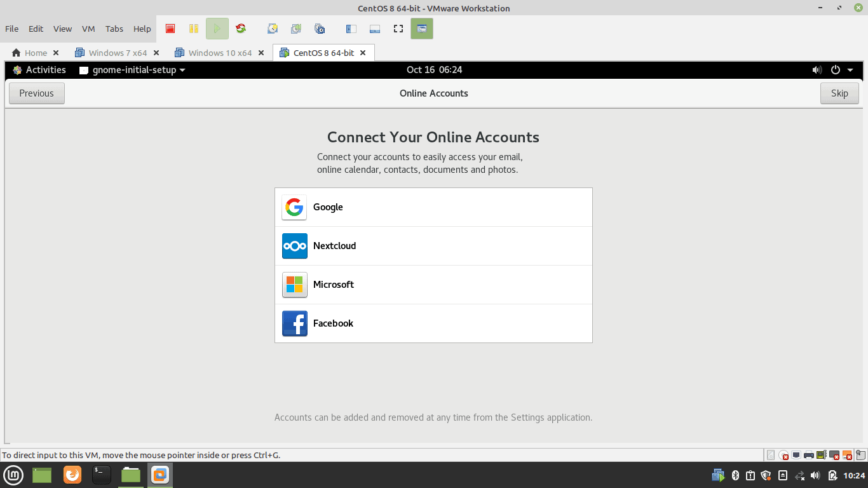This screenshot has height=488, width=868.
Task: Open the View menu
Action: click(x=62, y=29)
